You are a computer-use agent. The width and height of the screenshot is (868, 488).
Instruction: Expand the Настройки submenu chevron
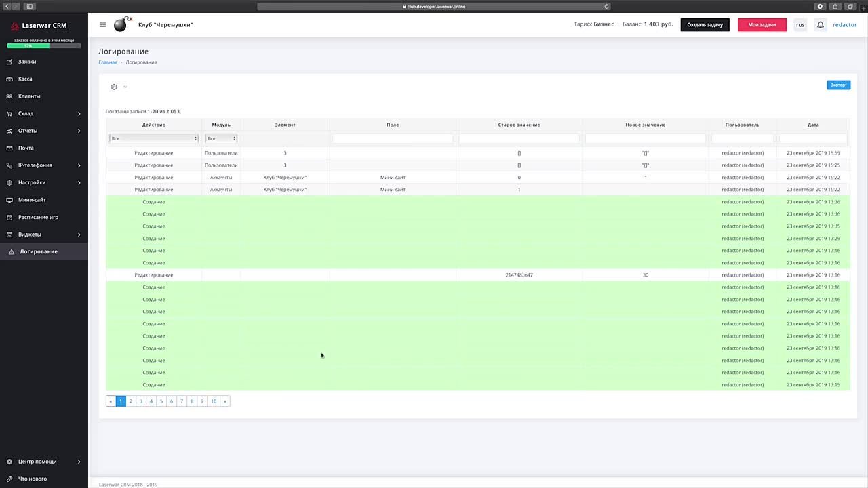(x=79, y=182)
